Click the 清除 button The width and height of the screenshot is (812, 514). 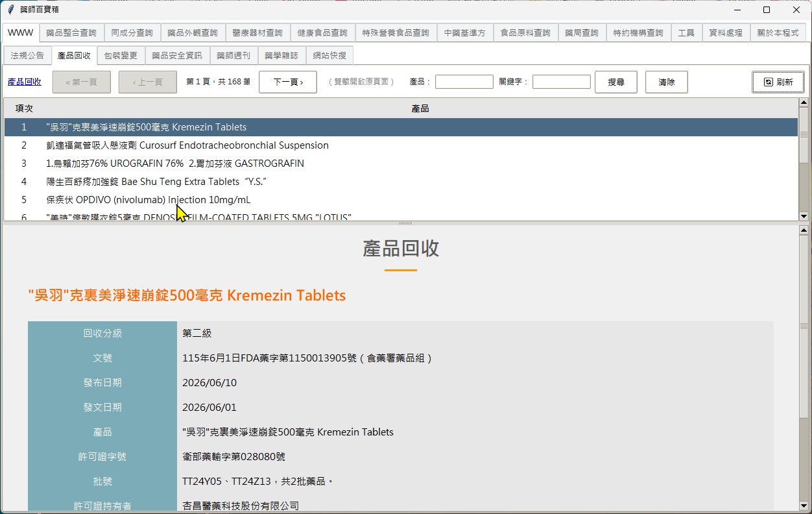(x=667, y=82)
